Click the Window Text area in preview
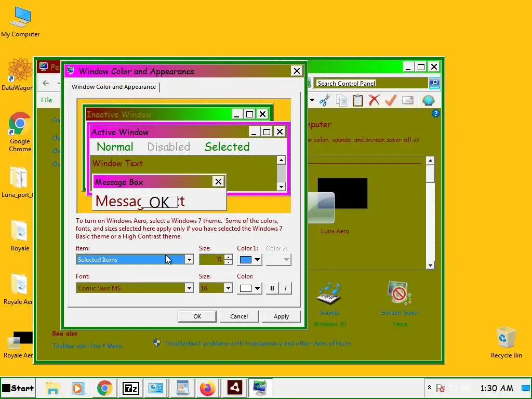The height and width of the screenshot is (399, 532). pyautogui.click(x=183, y=173)
